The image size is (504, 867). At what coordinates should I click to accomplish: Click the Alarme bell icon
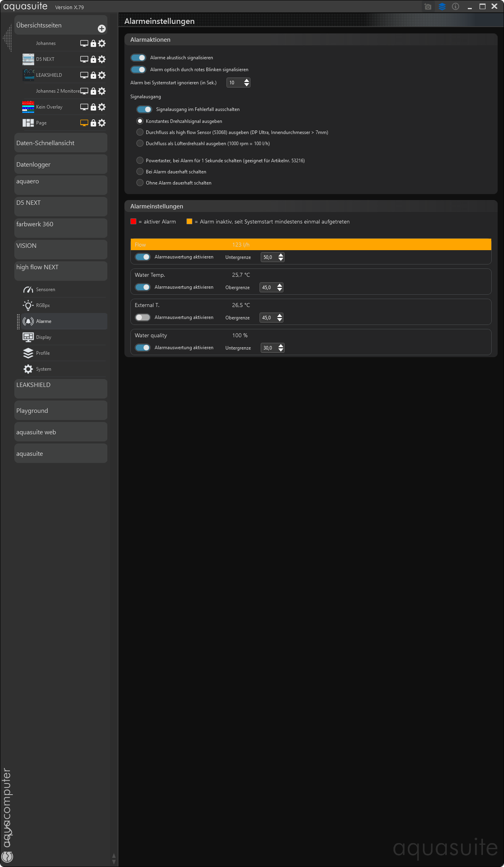(28, 321)
